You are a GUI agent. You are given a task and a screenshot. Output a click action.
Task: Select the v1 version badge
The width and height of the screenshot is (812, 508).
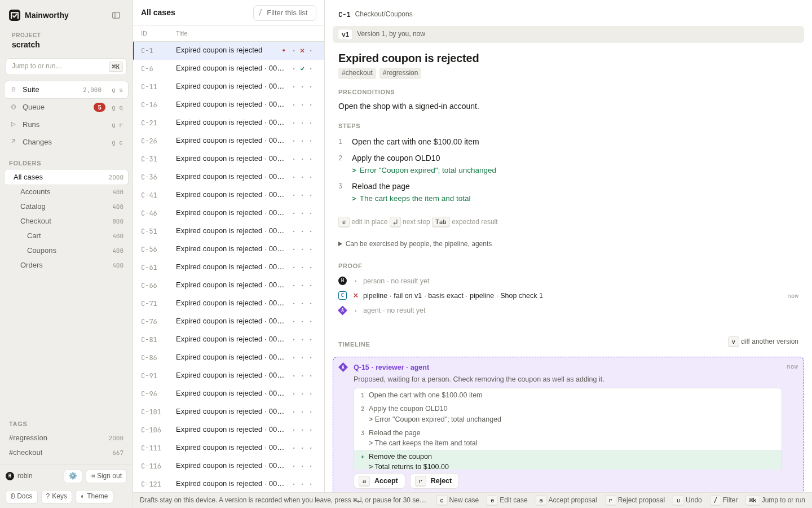point(345,34)
